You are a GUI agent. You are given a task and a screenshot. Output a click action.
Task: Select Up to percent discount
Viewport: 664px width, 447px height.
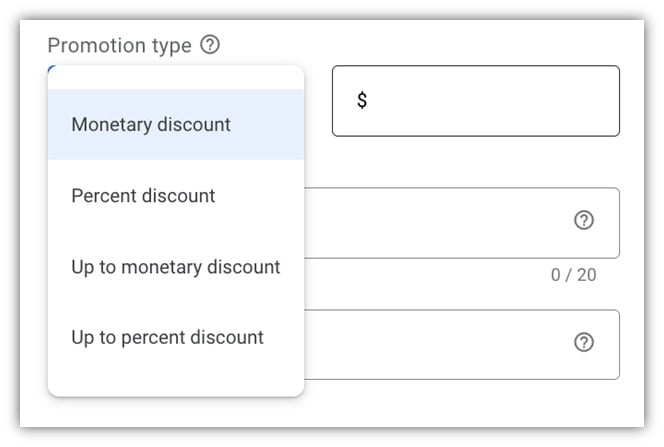tap(167, 337)
